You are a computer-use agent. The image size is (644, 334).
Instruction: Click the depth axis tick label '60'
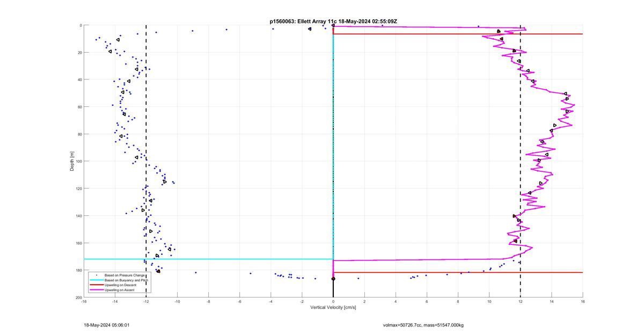(x=79, y=107)
